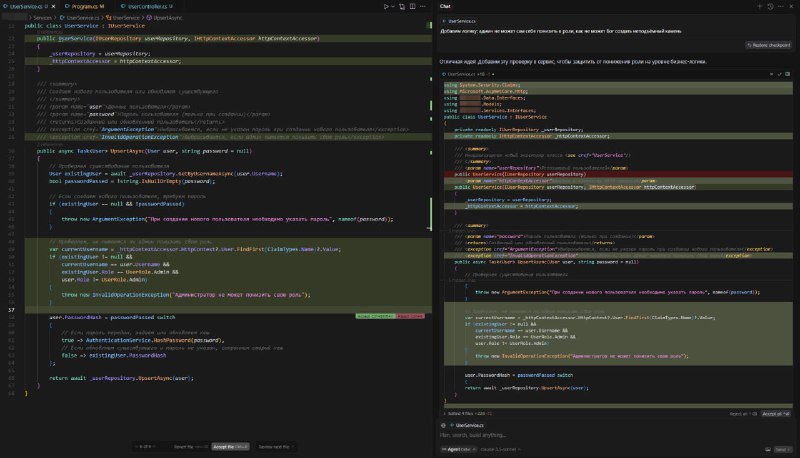800x458 pixels.
Task: Click the UpsertAsync method signature in editor
Action: (144, 151)
